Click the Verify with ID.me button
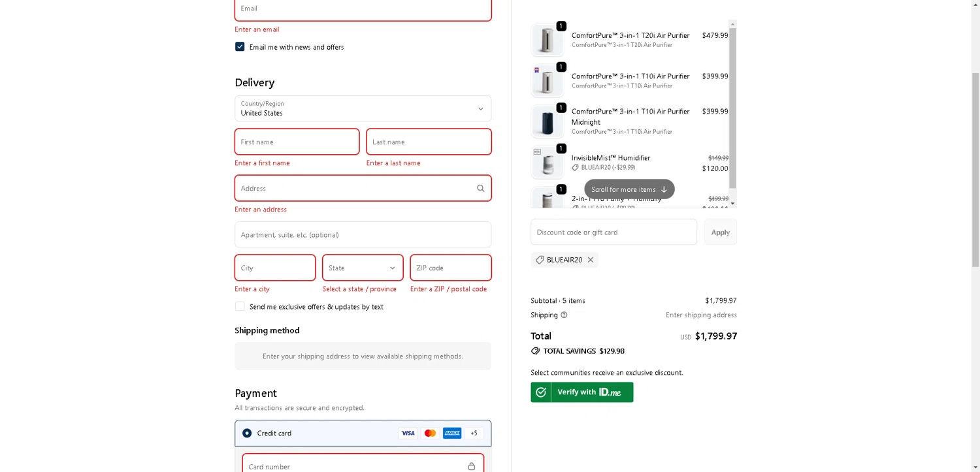 [581, 392]
